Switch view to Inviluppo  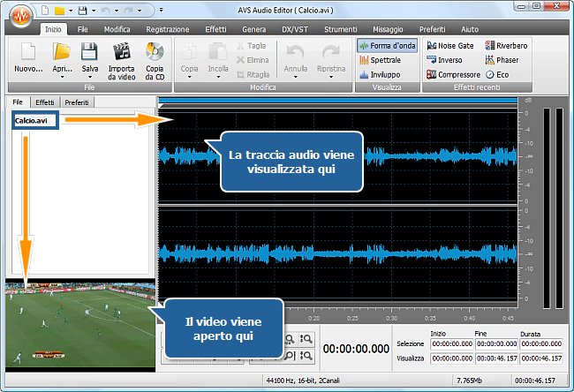click(x=380, y=75)
